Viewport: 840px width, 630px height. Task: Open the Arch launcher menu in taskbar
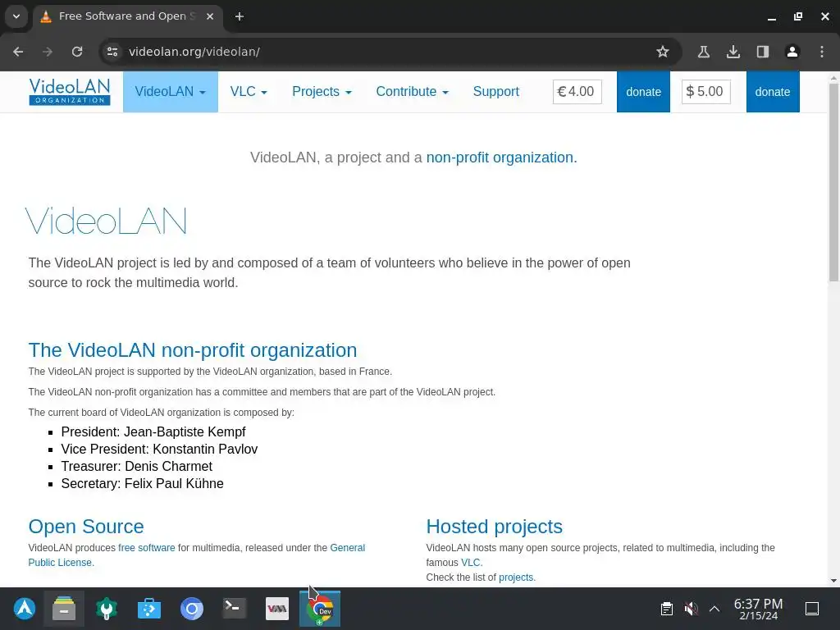point(25,609)
